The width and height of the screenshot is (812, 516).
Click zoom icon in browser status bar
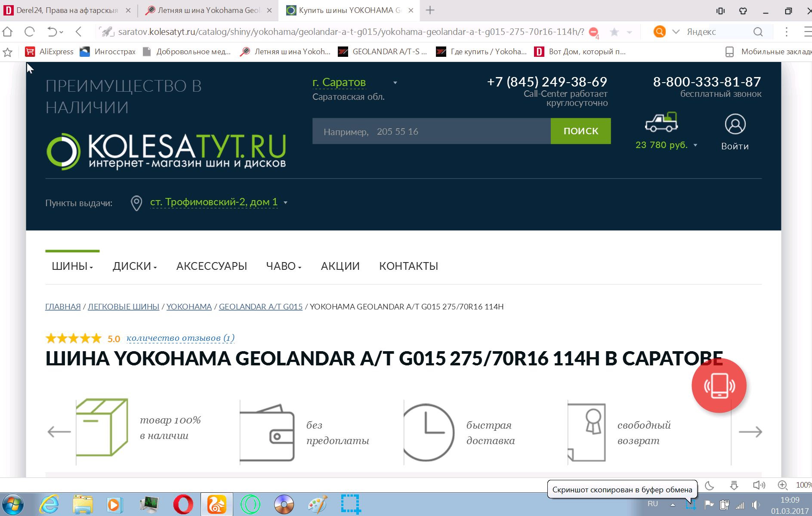783,485
